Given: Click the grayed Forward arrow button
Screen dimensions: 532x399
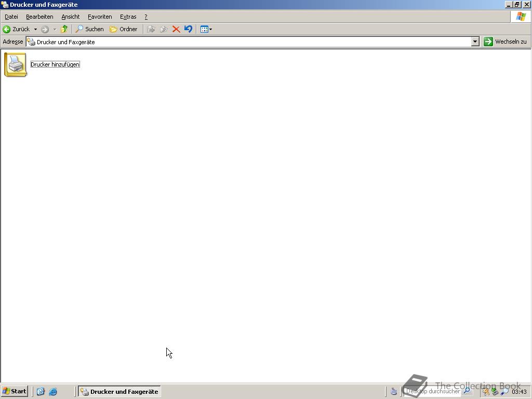Looking at the screenshot, I should (45, 30).
